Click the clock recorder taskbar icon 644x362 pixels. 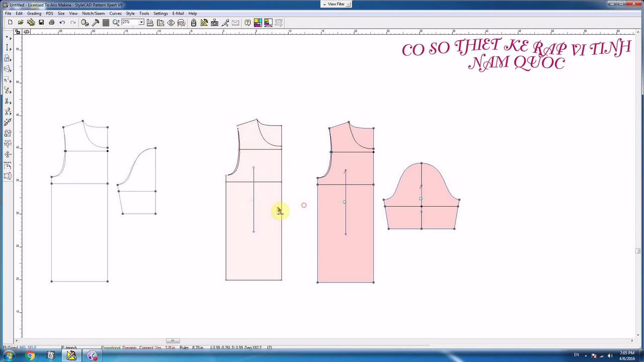pyautogui.click(x=92, y=356)
